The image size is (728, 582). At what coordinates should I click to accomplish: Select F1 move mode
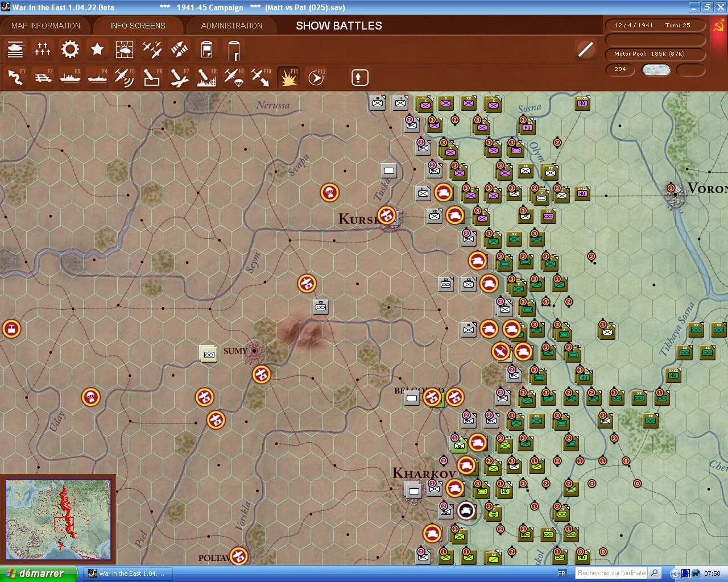[15, 77]
